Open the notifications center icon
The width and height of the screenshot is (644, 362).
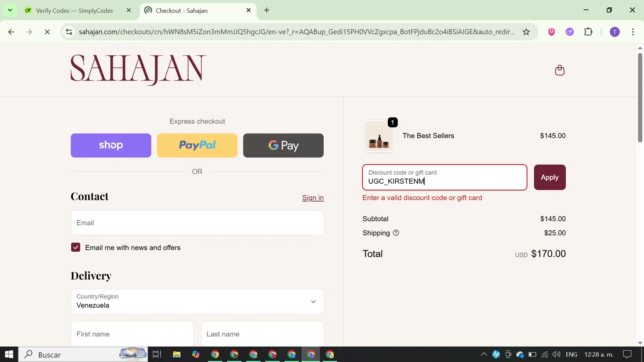(x=627, y=354)
